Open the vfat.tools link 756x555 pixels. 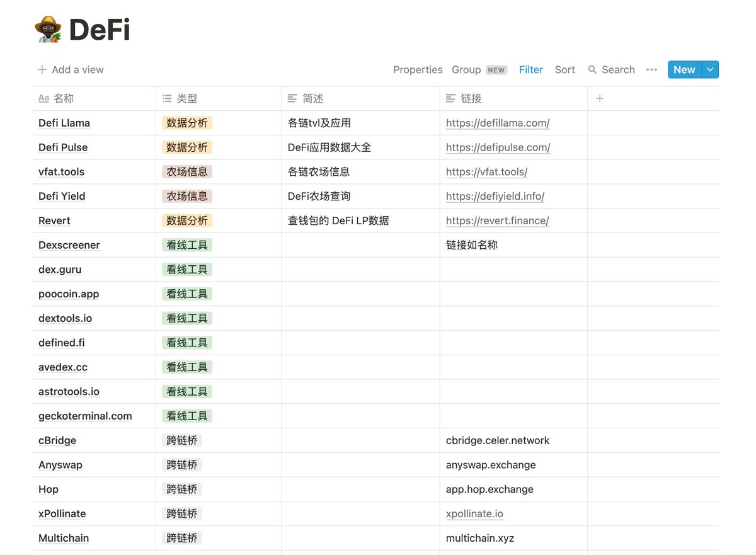click(x=486, y=172)
